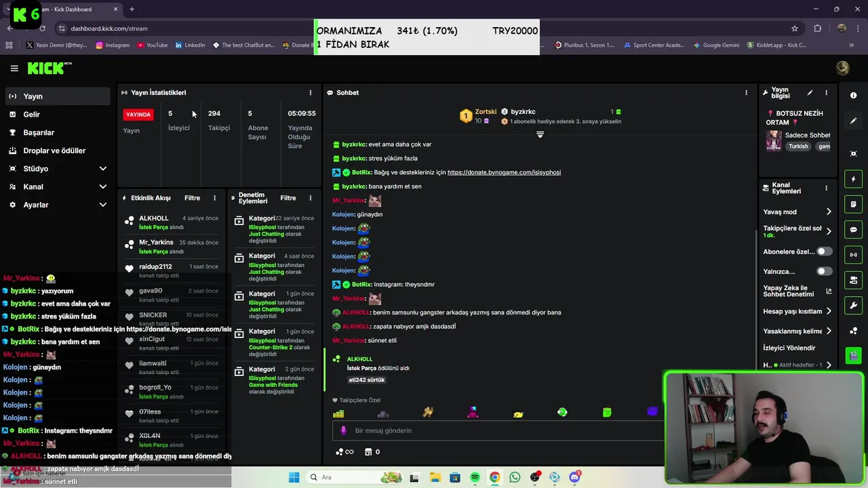The image size is (868, 488).
Task: Click the info icon in right sidebar
Action: 853,96
